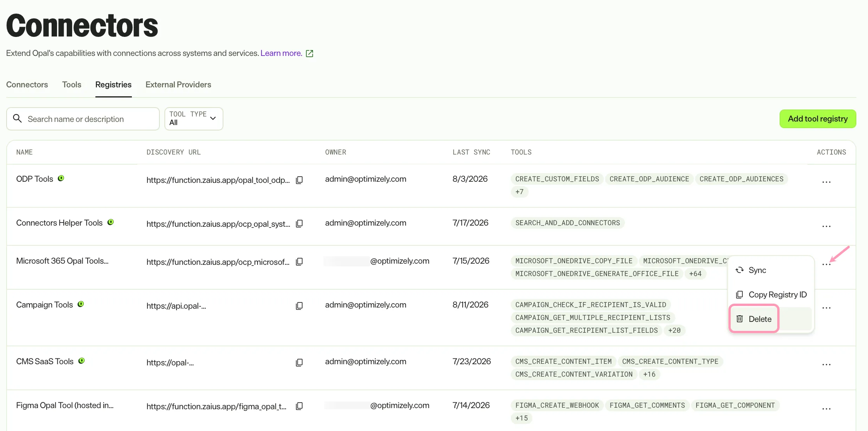
Task: Click the Add tool registry button
Action: 818,119
